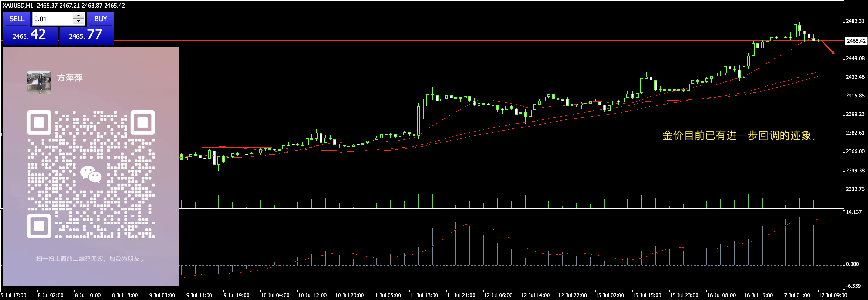Screen dimensions: 868x300
Task: Click price axis label 2482.31
Action: tap(855, 21)
